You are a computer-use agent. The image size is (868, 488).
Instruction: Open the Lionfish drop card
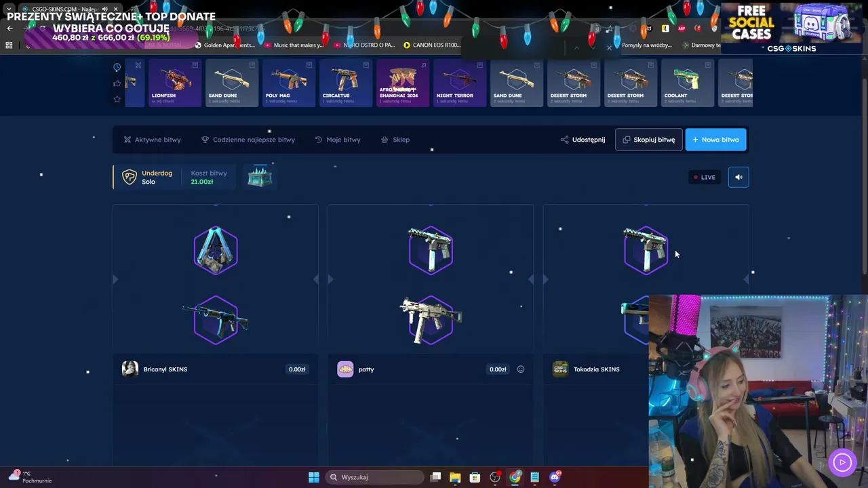coord(175,83)
